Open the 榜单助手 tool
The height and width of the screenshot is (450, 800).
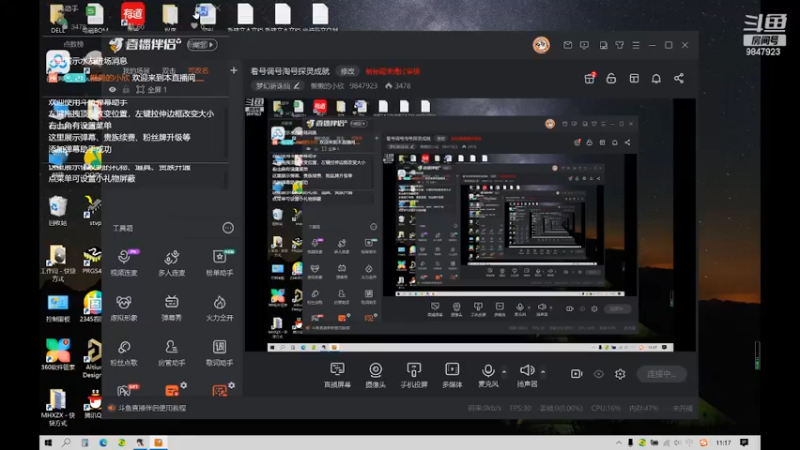click(x=219, y=263)
